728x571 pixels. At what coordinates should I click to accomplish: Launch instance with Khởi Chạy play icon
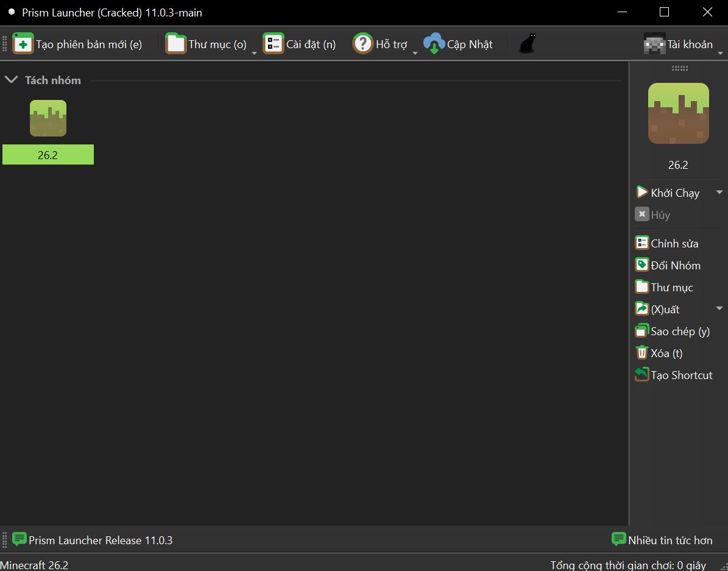(641, 193)
